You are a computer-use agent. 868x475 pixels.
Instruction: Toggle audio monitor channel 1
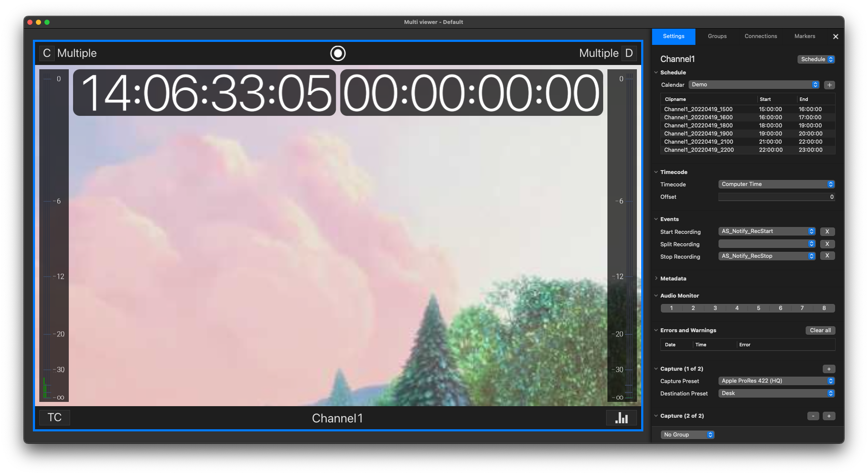tap(672, 308)
